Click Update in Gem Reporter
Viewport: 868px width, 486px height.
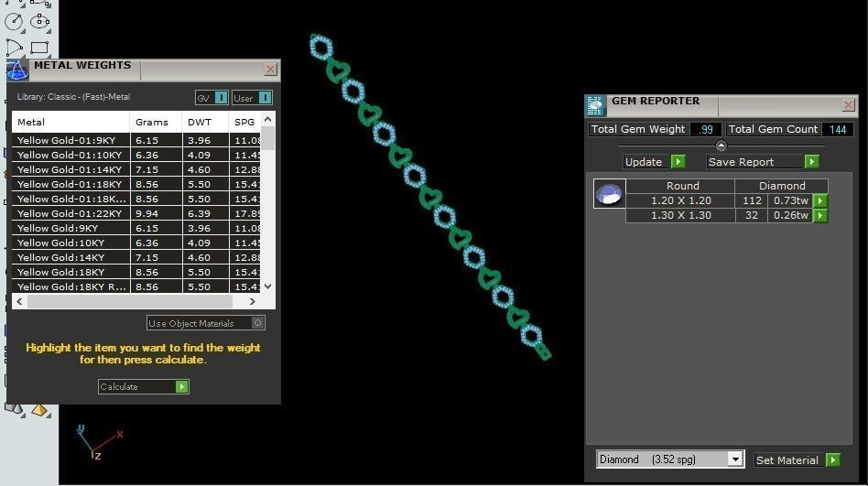point(655,162)
